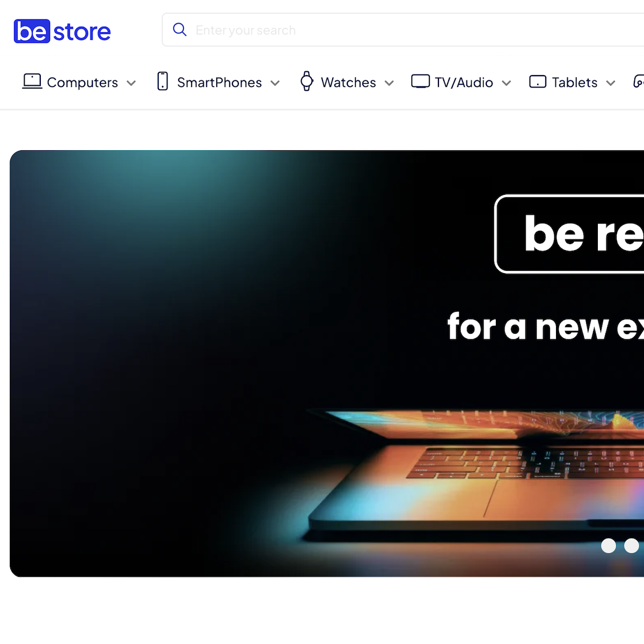Screen dimensions: 644x644
Task: Select the second carousel slide dot
Action: click(632, 546)
